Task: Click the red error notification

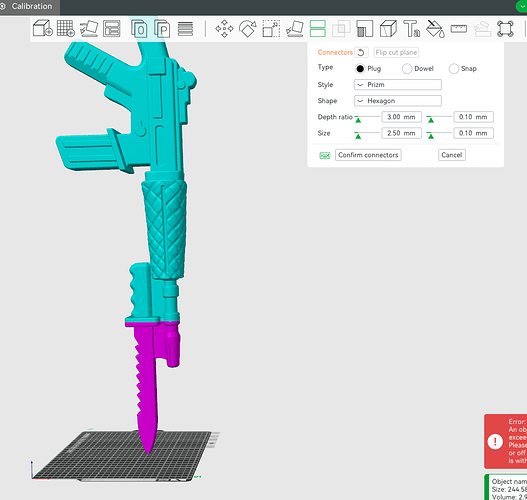Action: (505, 441)
